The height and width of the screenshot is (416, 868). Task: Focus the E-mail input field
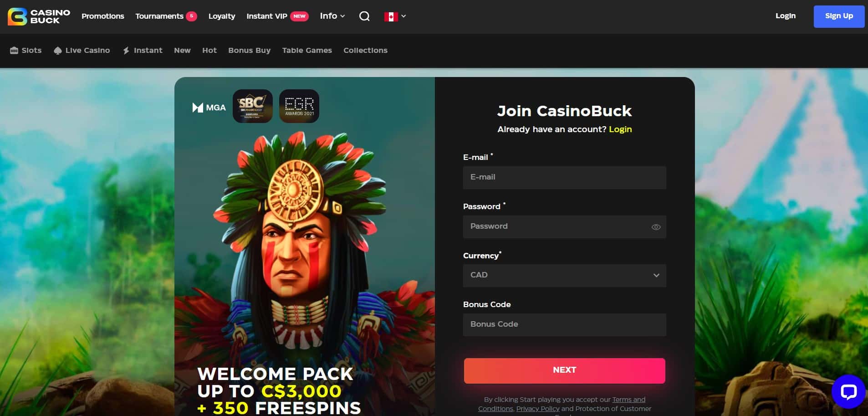[565, 178]
